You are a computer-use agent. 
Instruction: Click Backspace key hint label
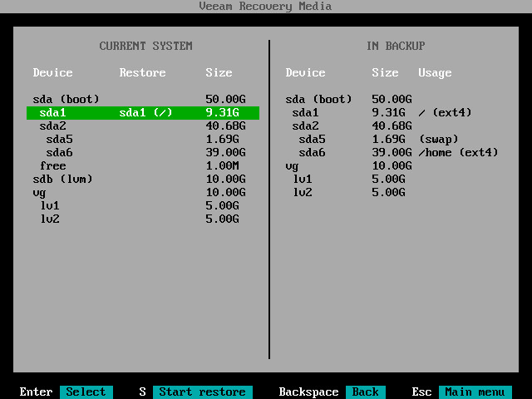point(308,392)
